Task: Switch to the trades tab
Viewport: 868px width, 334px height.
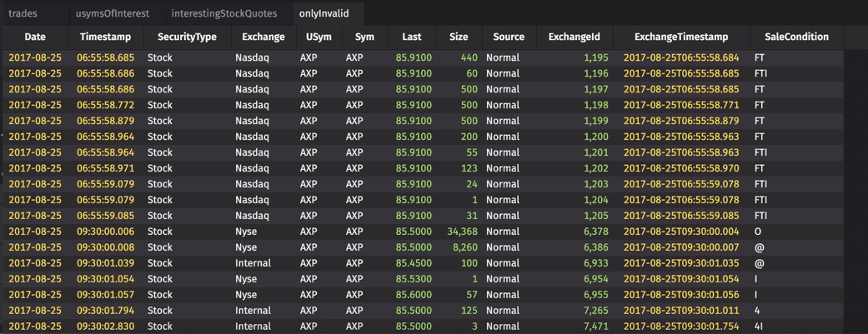Action: (23, 13)
